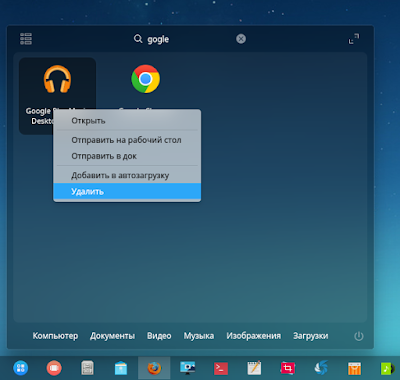Open the monitor display dock icon
Screen dimensions: 400x380
187,368
